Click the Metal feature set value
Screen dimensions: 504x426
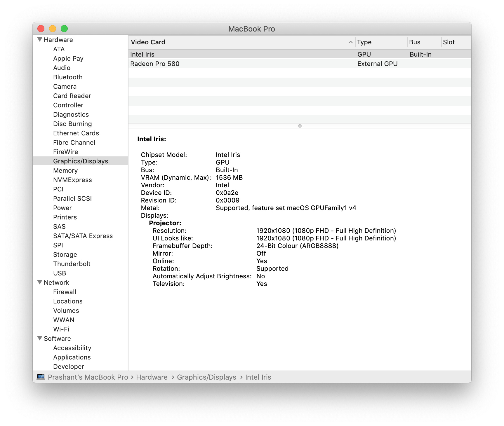[x=286, y=208]
